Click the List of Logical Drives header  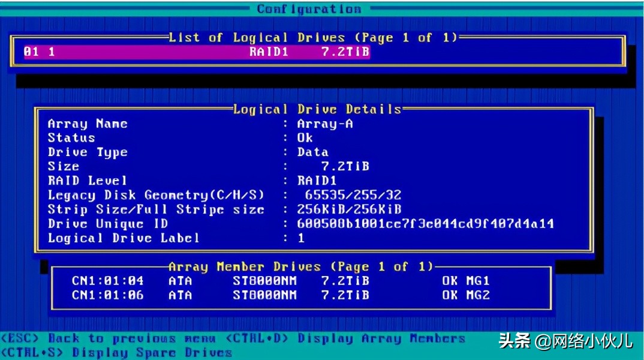click(312, 38)
